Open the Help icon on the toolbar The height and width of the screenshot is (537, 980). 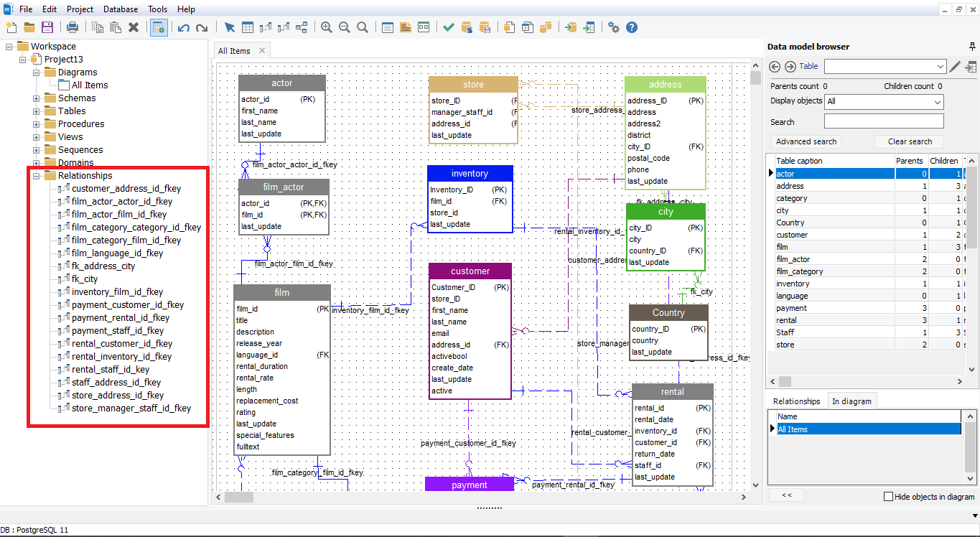(632, 27)
